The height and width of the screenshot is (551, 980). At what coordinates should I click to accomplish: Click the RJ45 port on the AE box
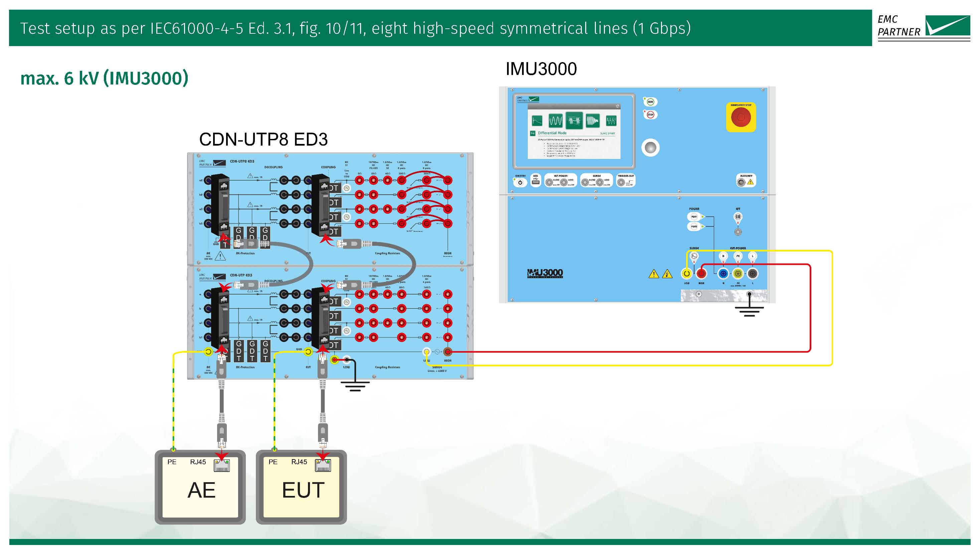point(222,466)
